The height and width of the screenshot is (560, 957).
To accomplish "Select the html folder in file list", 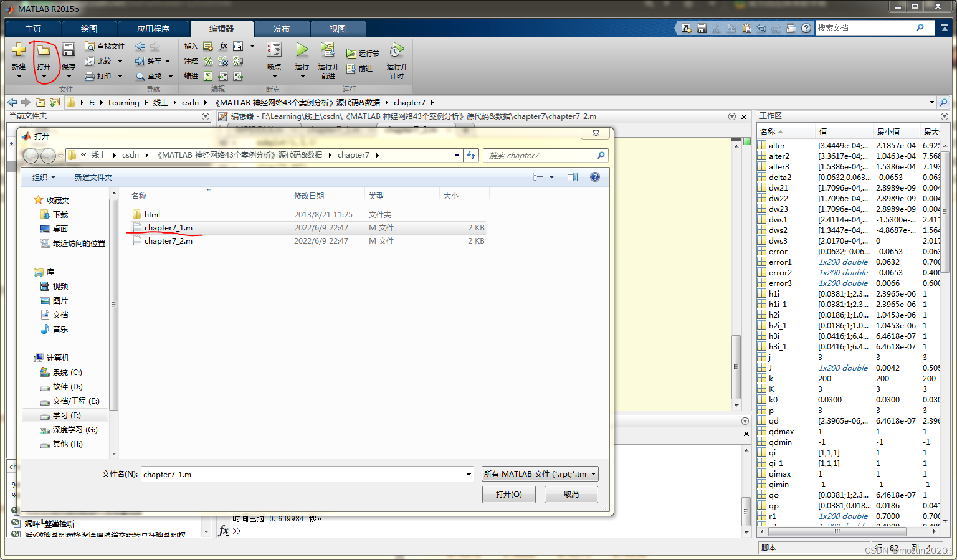I will [152, 214].
